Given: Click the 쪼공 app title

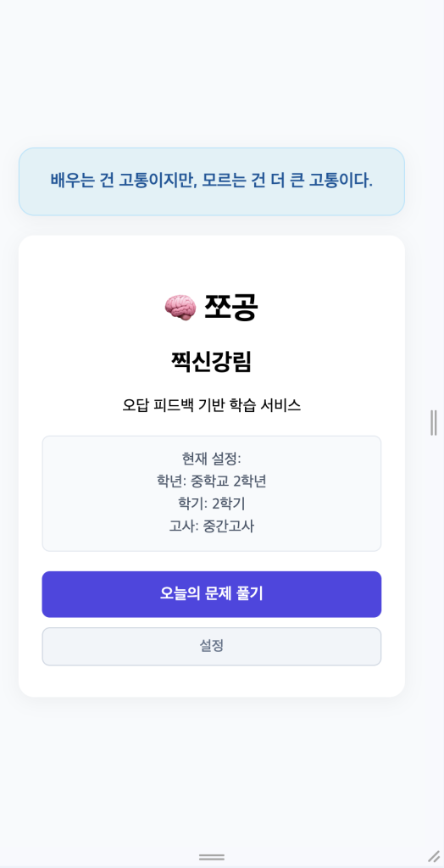Looking at the screenshot, I should coord(230,307).
